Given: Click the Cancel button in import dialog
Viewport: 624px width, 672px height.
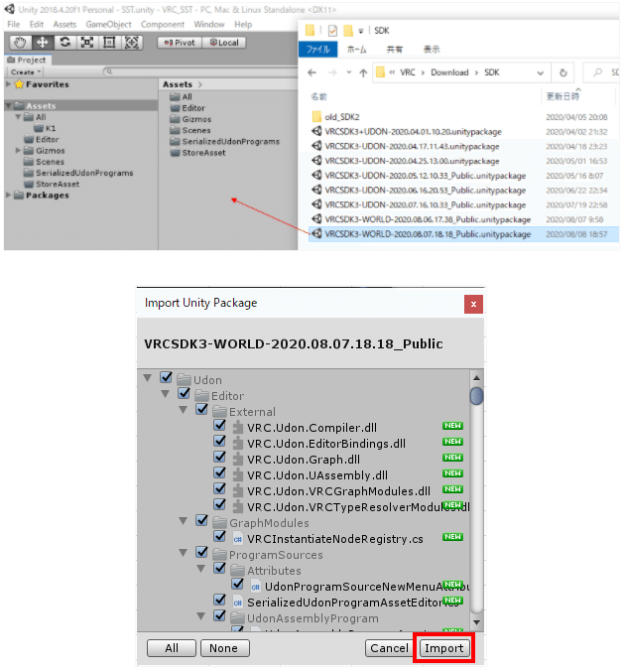Looking at the screenshot, I should pos(389,648).
